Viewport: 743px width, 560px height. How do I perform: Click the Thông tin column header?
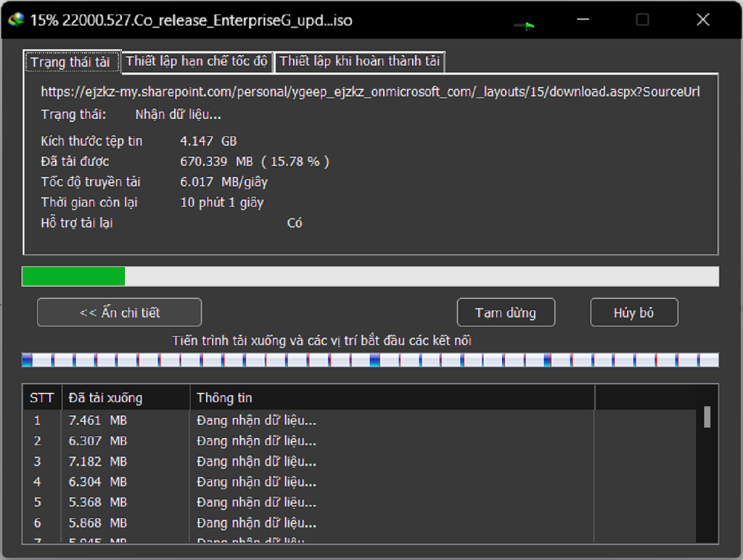(392, 398)
